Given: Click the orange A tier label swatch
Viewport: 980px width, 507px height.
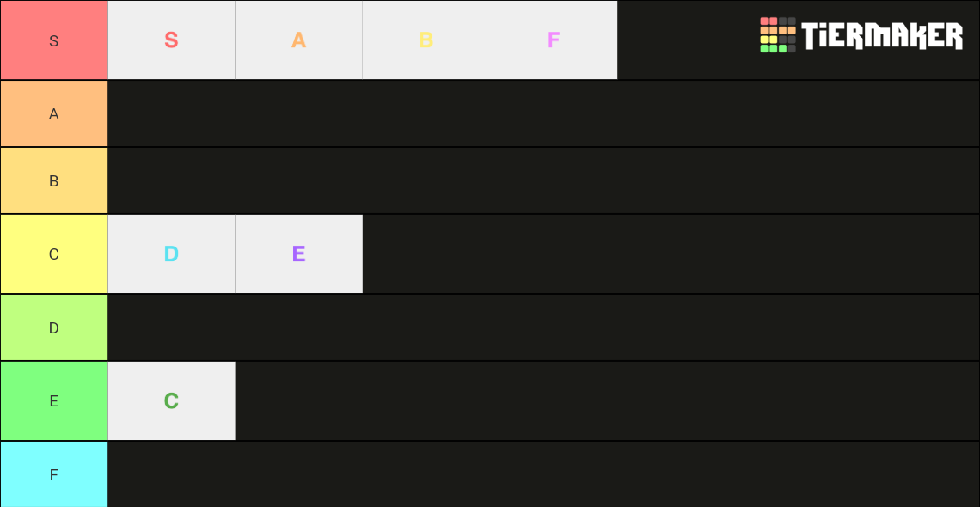Looking at the screenshot, I should click(53, 113).
